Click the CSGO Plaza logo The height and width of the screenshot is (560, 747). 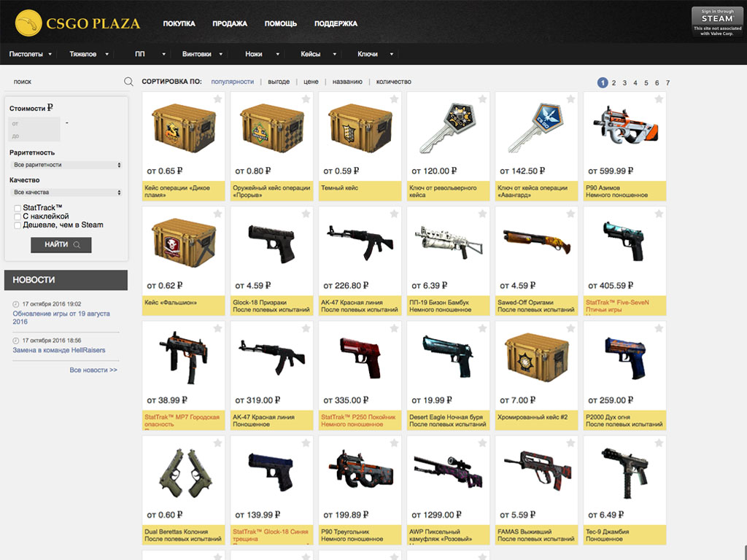click(77, 23)
